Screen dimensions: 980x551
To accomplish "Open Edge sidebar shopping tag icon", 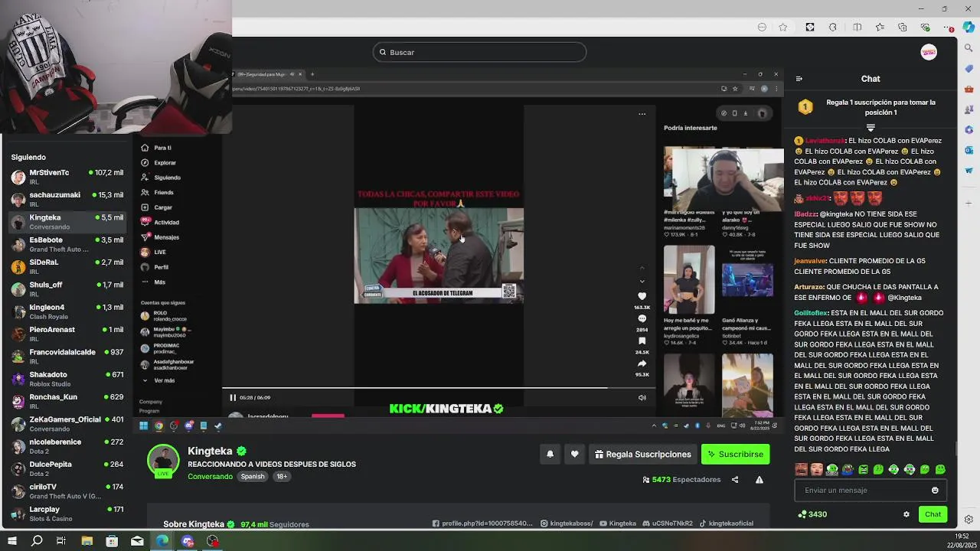I will tap(969, 68).
